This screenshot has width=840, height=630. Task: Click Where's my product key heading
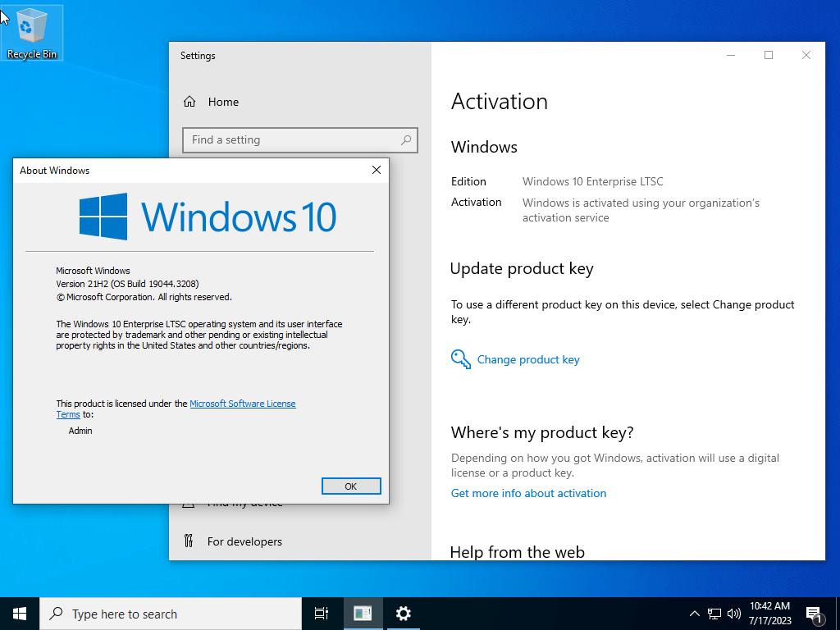coord(542,432)
